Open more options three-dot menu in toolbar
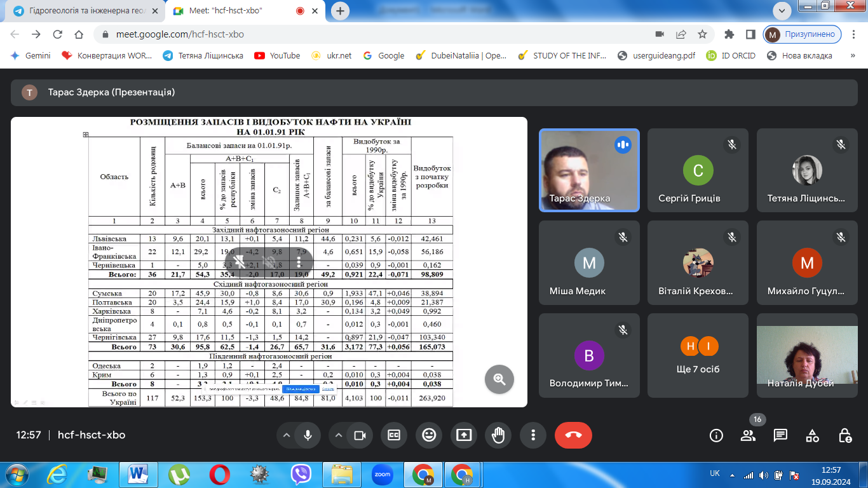This screenshot has width=868, height=488. [x=533, y=435]
